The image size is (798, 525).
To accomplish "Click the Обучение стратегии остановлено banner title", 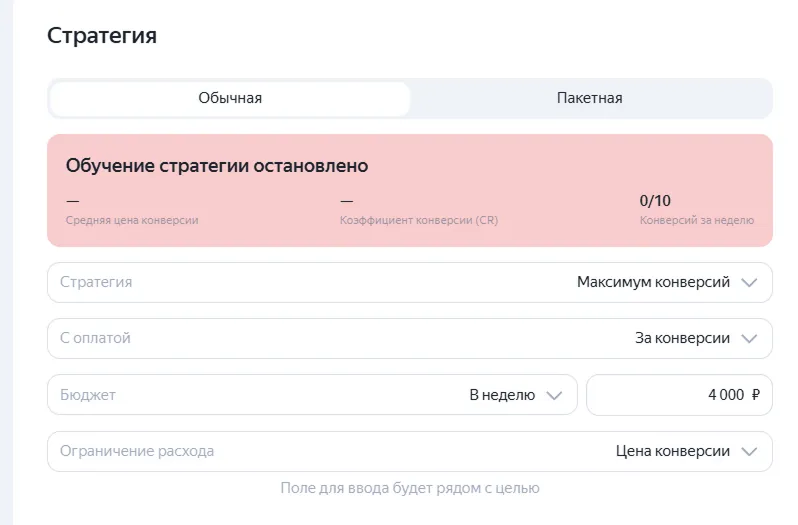I will 217,165.
